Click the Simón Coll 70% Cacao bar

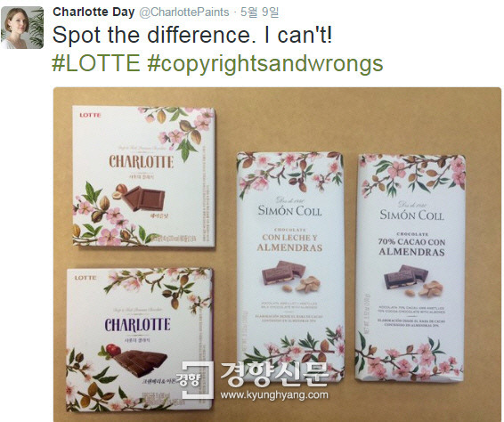411,267
